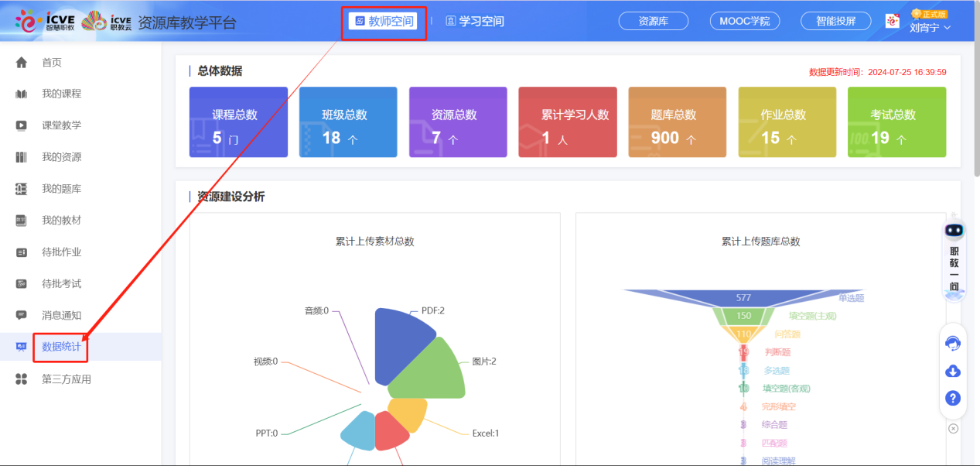Click the 我的题库 sidebar icon

(x=22, y=189)
